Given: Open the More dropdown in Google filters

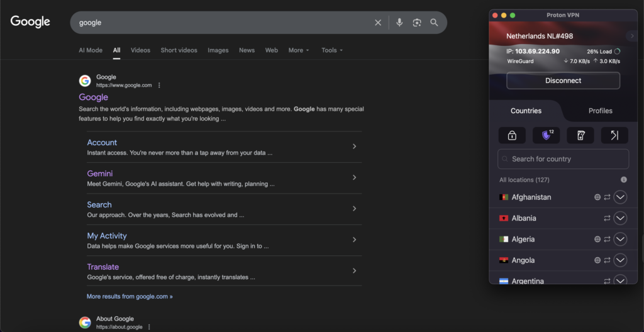Looking at the screenshot, I should (299, 50).
